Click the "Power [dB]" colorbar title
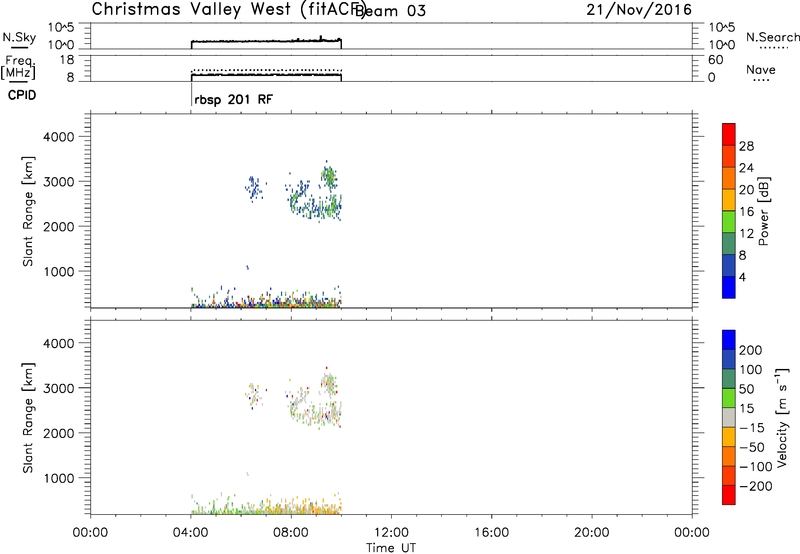Viewport: 800px width, 554px height. click(763, 211)
